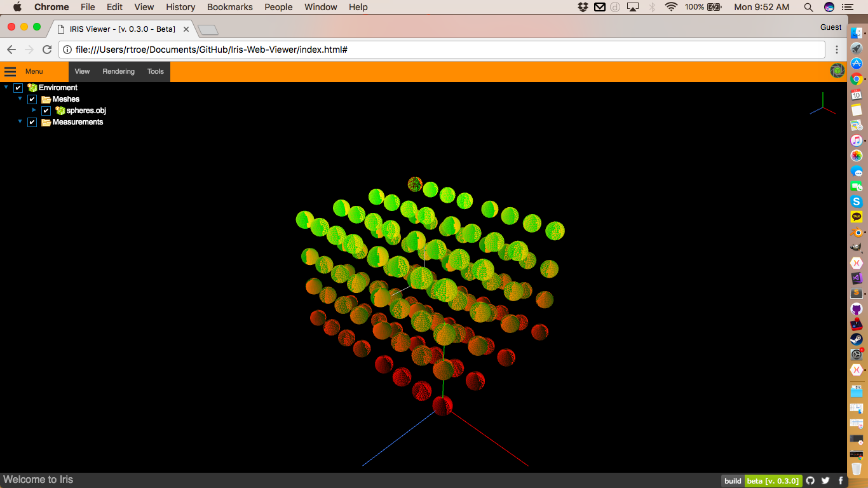Viewport: 868px width, 488px height.
Task: Disable the Measurements checkbox
Action: [x=32, y=122]
